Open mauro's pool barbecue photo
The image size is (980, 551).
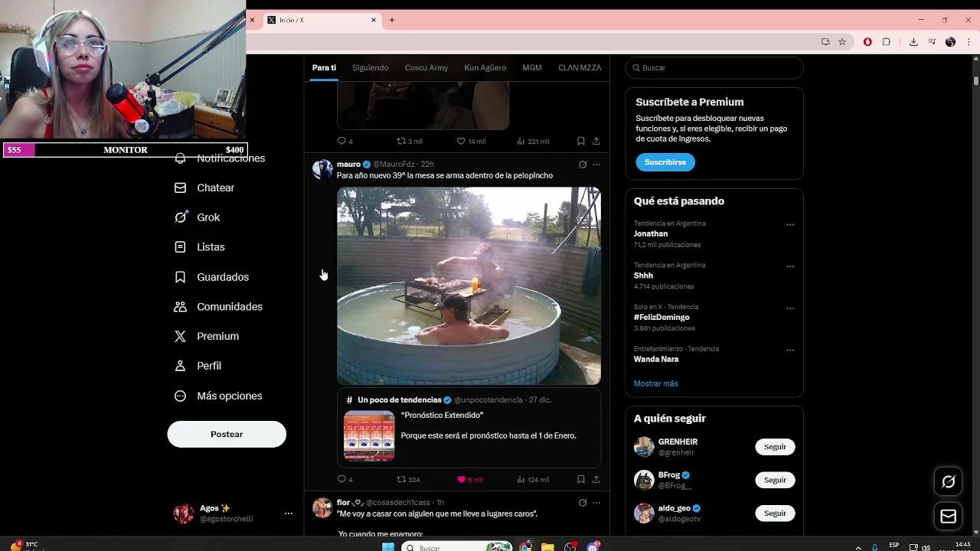tap(469, 285)
